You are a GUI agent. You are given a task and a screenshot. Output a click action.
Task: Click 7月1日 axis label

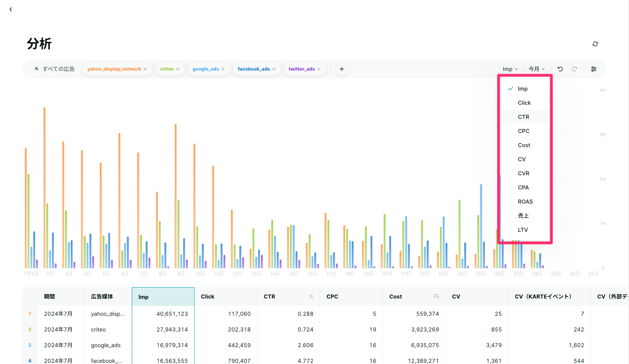(x=31, y=273)
